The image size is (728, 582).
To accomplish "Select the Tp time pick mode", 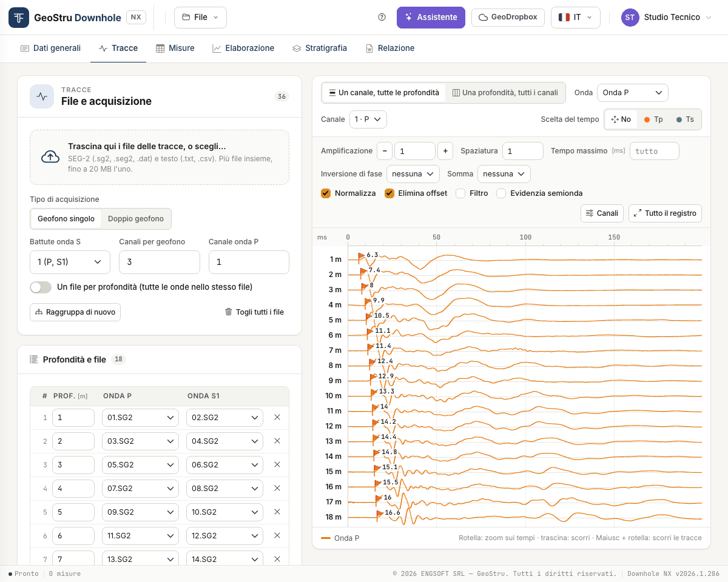I will click(653, 119).
